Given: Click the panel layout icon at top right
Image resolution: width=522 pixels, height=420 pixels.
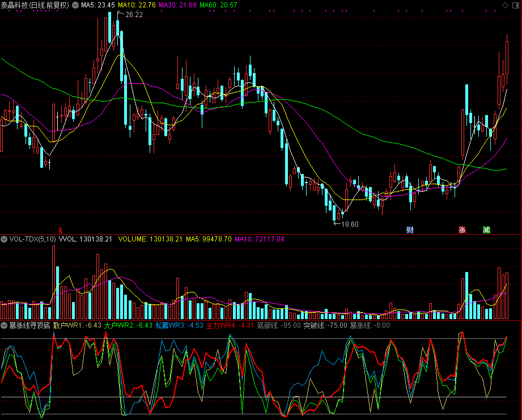Looking at the screenshot, I should [516, 5].
